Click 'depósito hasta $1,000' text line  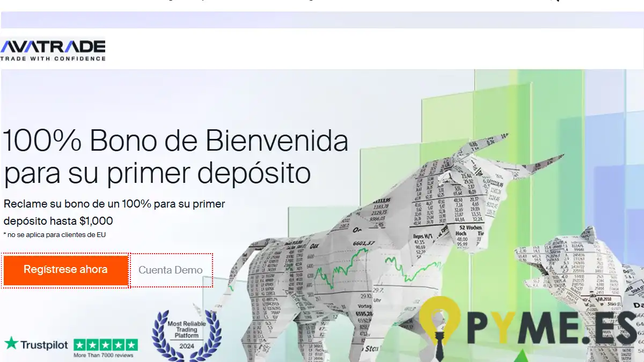58,221
